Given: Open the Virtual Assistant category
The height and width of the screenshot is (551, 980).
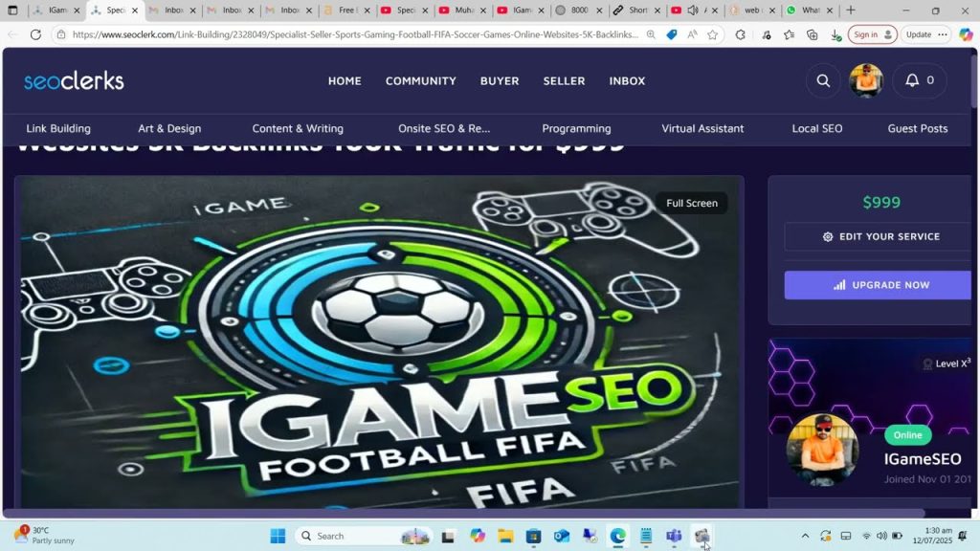Looking at the screenshot, I should pyautogui.click(x=702, y=128).
